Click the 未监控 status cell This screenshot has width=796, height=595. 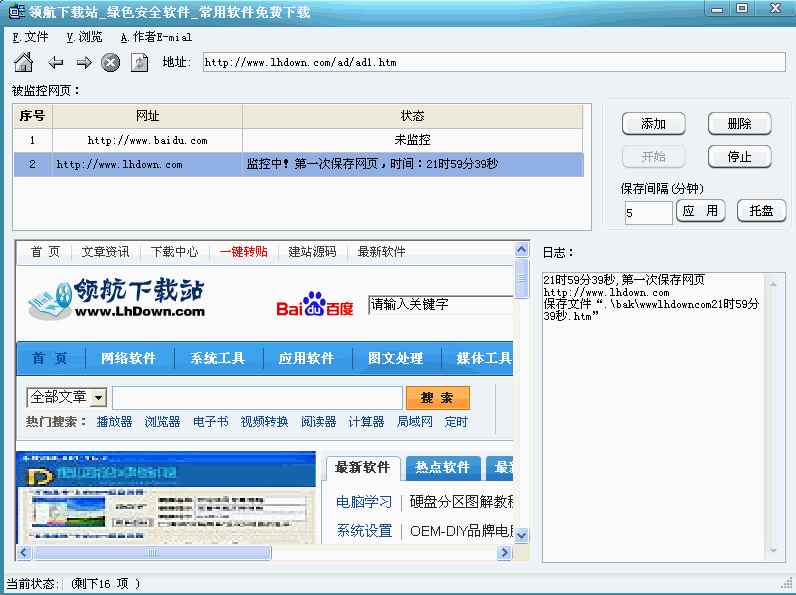click(412, 140)
